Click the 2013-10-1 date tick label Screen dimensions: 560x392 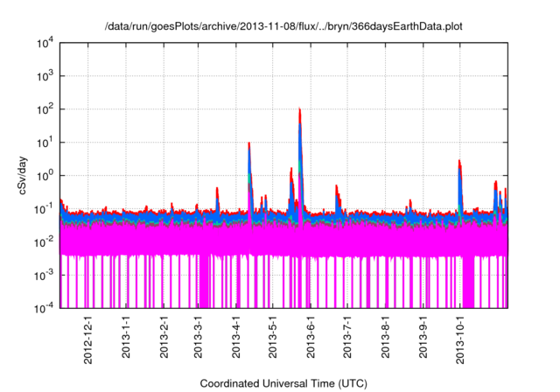pyautogui.click(x=460, y=339)
